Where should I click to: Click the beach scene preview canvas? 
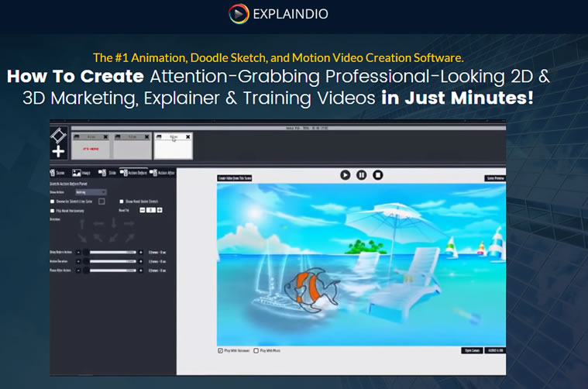[361, 264]
